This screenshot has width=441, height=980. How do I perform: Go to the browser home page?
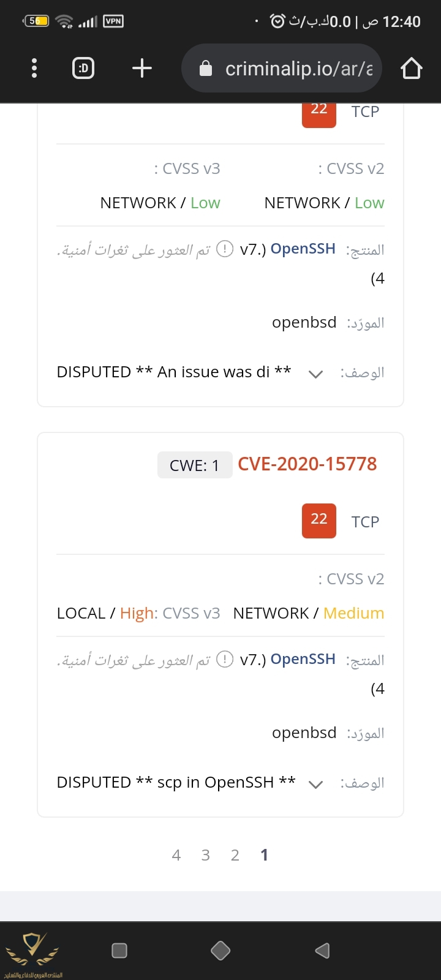click(412, 68)
